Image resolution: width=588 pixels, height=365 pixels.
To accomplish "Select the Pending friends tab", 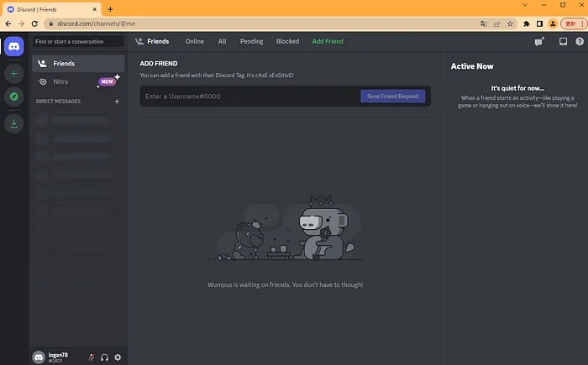I will pyautogui.click(x=252, y=41).
